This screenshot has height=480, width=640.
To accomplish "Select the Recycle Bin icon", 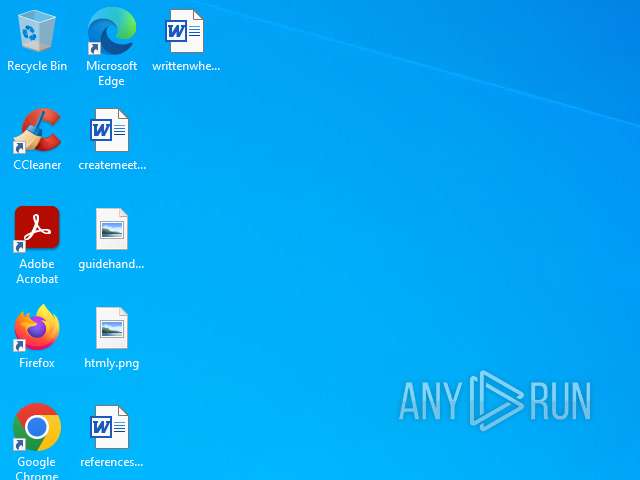I will point(37,31).
